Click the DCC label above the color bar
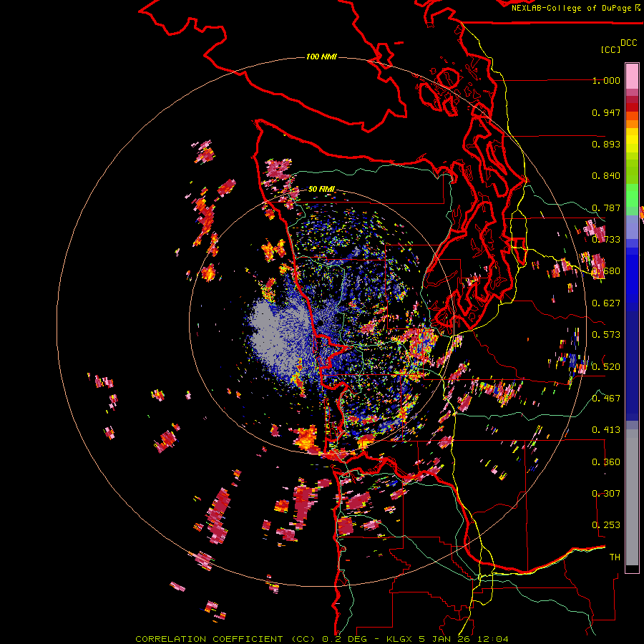The image size is (644, 644). coord(629,43)
